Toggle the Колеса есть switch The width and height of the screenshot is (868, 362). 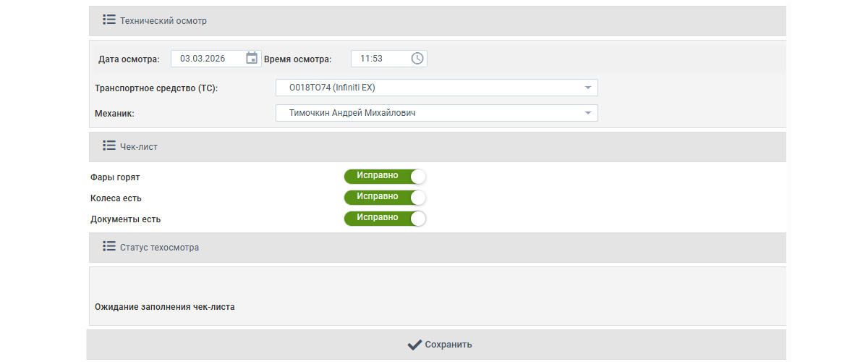tap(385, 198)
